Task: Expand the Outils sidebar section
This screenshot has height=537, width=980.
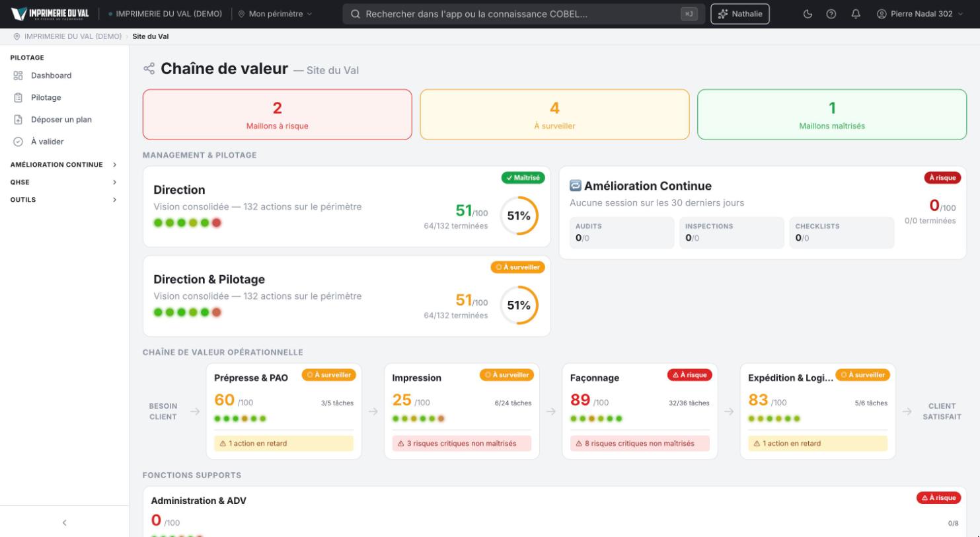Action: click(64, 200)
